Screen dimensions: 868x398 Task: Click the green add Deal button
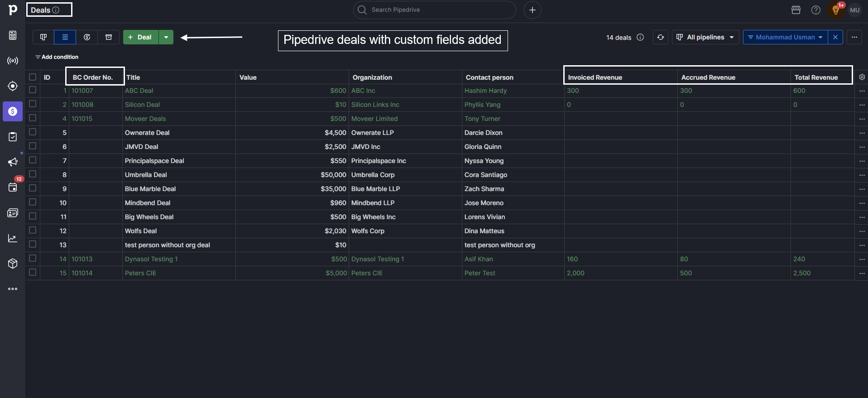point(141,37)
